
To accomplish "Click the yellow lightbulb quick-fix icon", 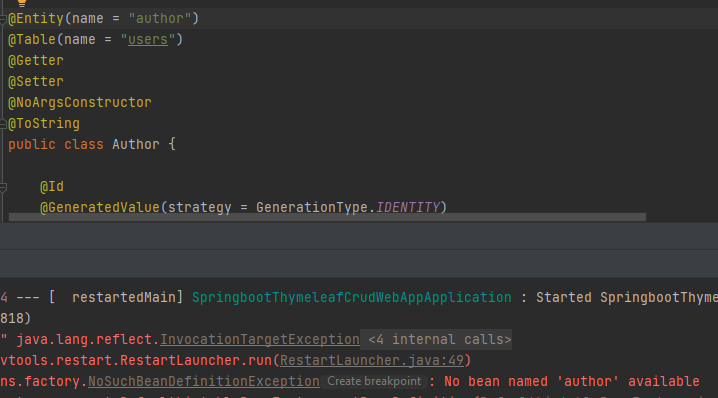I will pos(21,3).
